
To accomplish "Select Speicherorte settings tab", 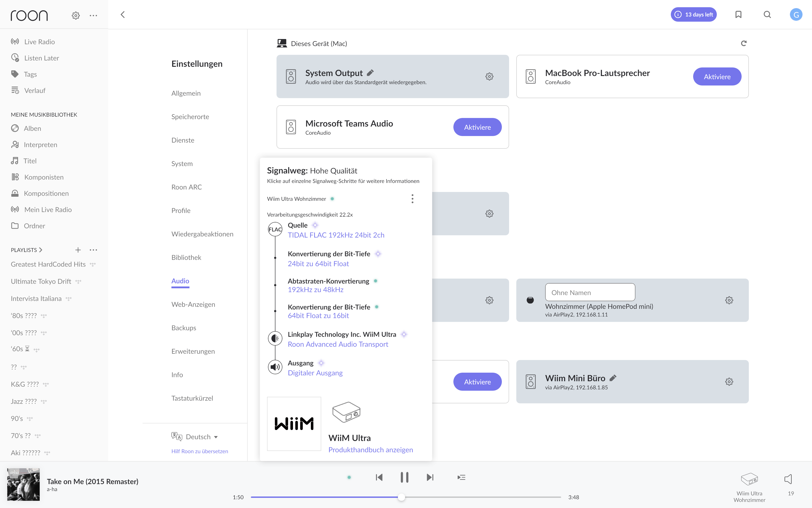I will coord(190,117).
